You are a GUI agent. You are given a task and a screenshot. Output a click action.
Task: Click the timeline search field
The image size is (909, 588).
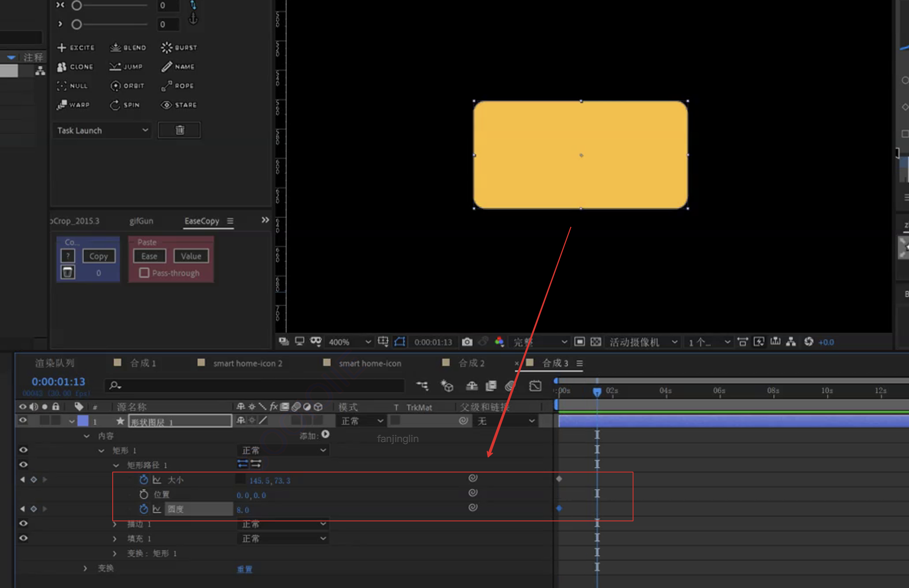(254, 386)
